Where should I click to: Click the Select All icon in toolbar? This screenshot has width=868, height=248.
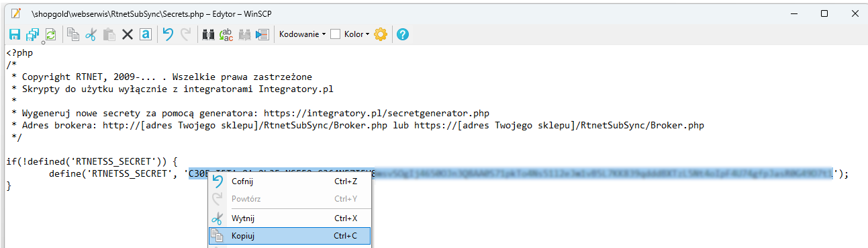(x=145, y=34)
